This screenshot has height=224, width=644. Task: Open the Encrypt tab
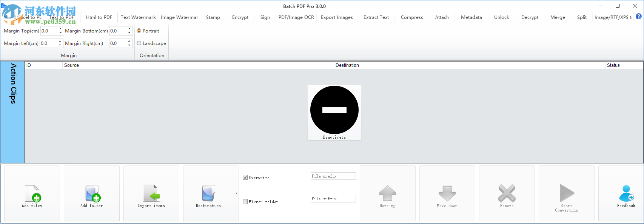coord(240,17)
